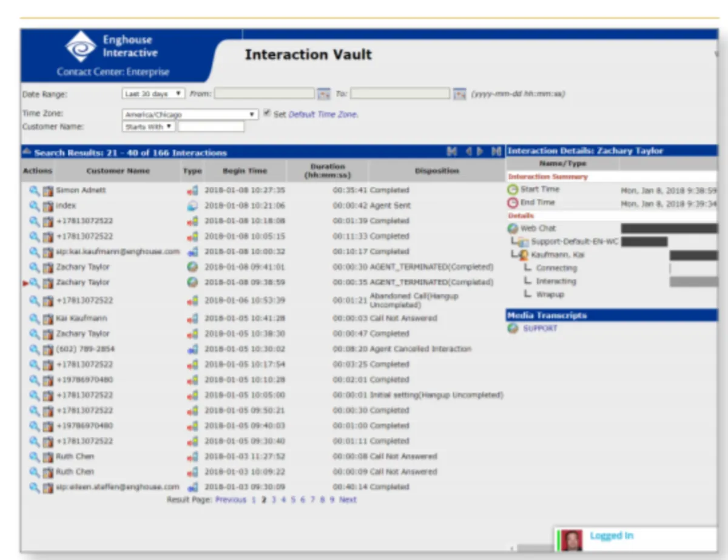This screenshot has height=560, width=728.
Task: Go to Next result page link
Action: coord(348,500)
